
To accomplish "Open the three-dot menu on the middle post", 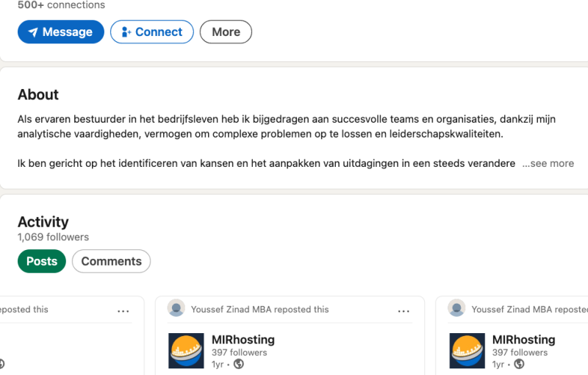I will click(x=404, y=311).
